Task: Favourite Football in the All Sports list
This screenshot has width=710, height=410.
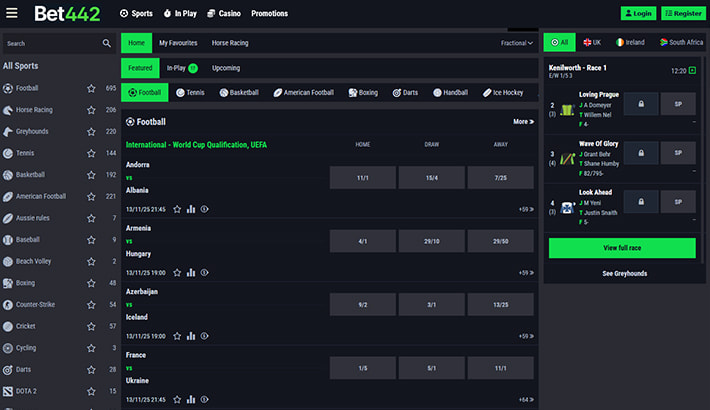Action: [x=91, y=88]
